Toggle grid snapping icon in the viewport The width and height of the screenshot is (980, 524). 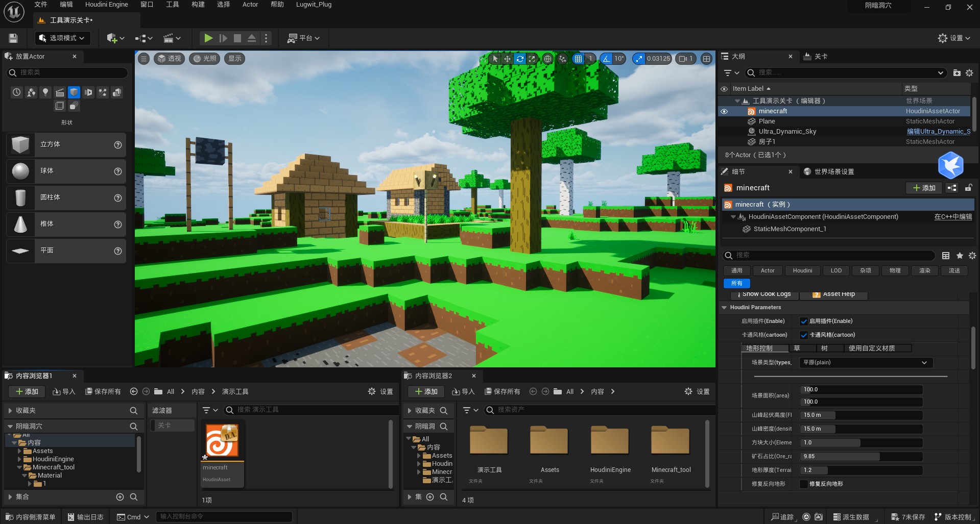[578, 59]
